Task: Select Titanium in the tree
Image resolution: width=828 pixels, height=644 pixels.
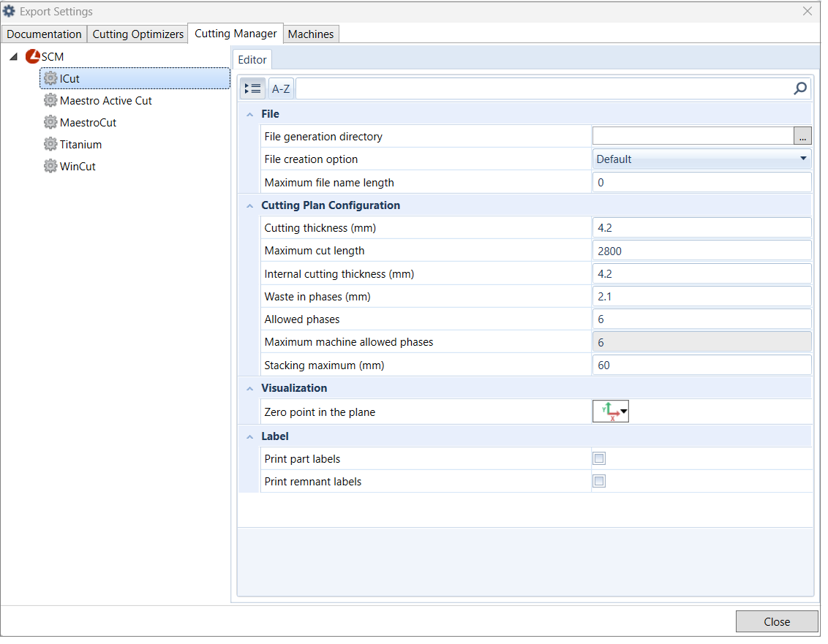Action: click(x=80, y=145)
